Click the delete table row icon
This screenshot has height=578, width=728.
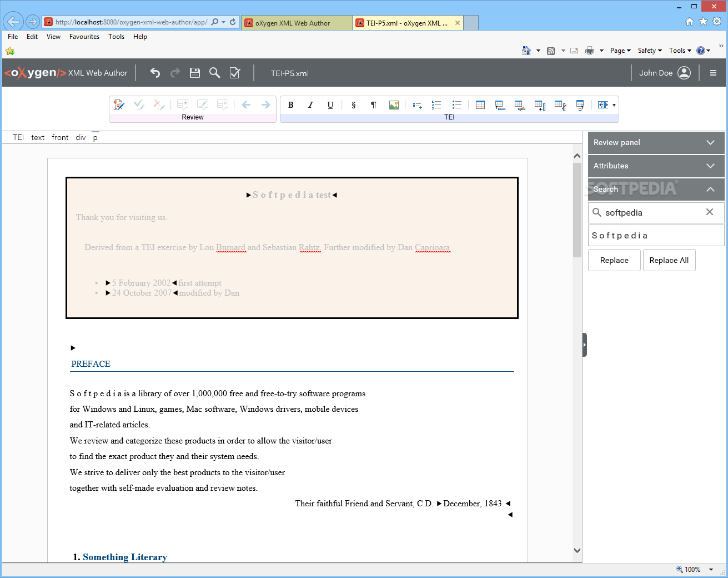point(520,105)
